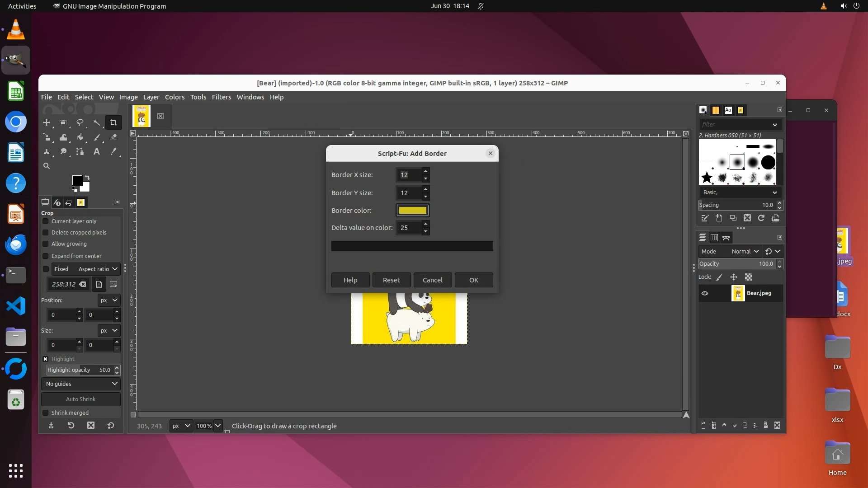Viewport: 868px width, 488px height.
Task: Select the Crop tool in toolbox
Action: click(x=113, y=122)
